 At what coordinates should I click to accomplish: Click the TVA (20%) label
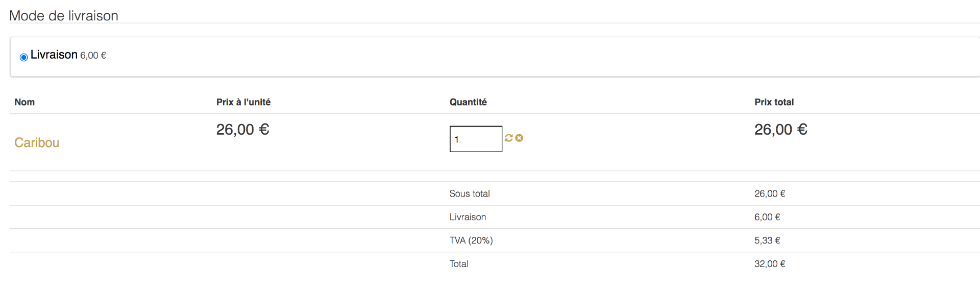[471, 240]
